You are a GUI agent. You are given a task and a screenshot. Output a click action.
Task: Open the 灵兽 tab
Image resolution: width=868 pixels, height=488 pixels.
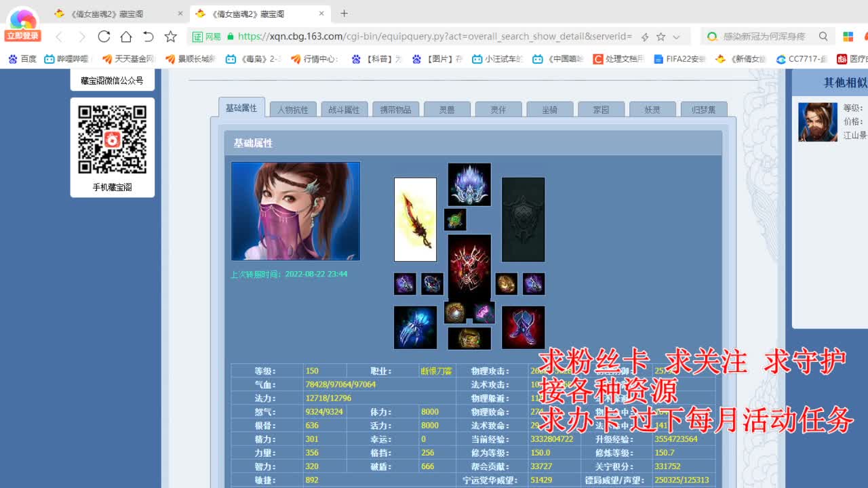[447, 109]
